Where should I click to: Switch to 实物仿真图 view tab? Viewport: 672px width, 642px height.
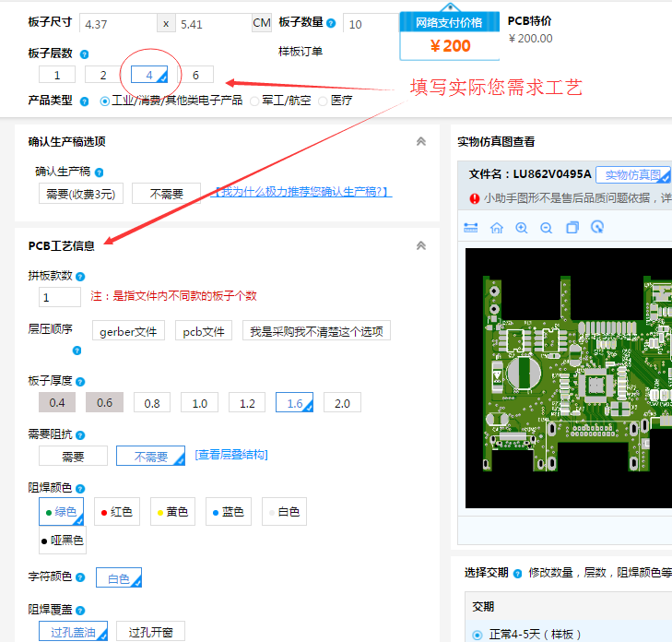(632, 174)
